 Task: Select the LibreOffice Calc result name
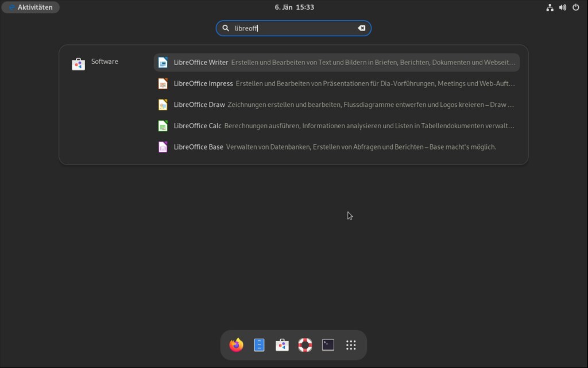[198, 125]
